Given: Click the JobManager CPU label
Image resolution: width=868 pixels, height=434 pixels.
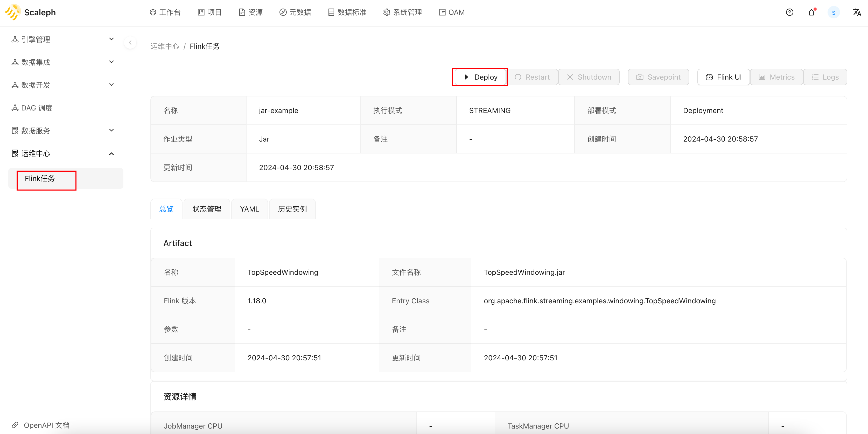Looking at the screenshot, I should 193,426.
